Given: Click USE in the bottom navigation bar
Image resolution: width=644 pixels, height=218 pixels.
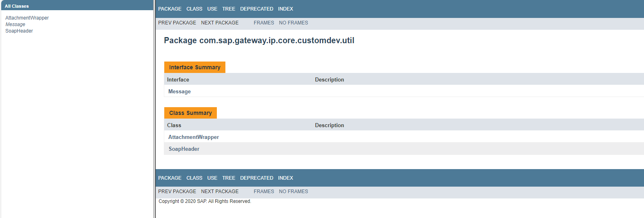Looking at the screenshot, I should tap(212, 178).
